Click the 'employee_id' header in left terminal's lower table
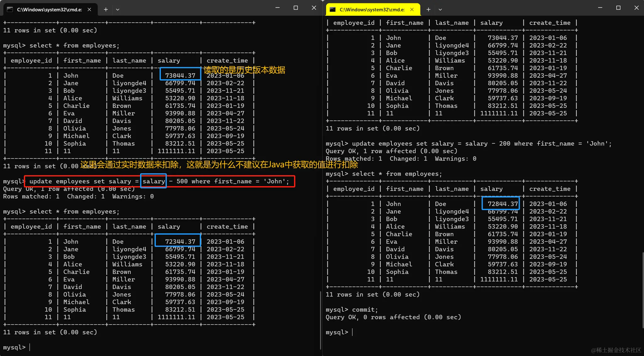The height and width of the screenshot is (356, 644). pos(31,226)
